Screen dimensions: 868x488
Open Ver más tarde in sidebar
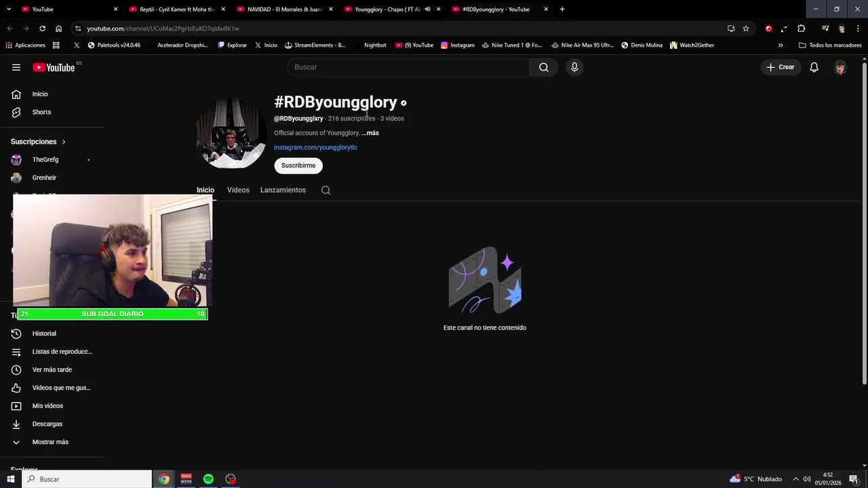pos(52,370)
